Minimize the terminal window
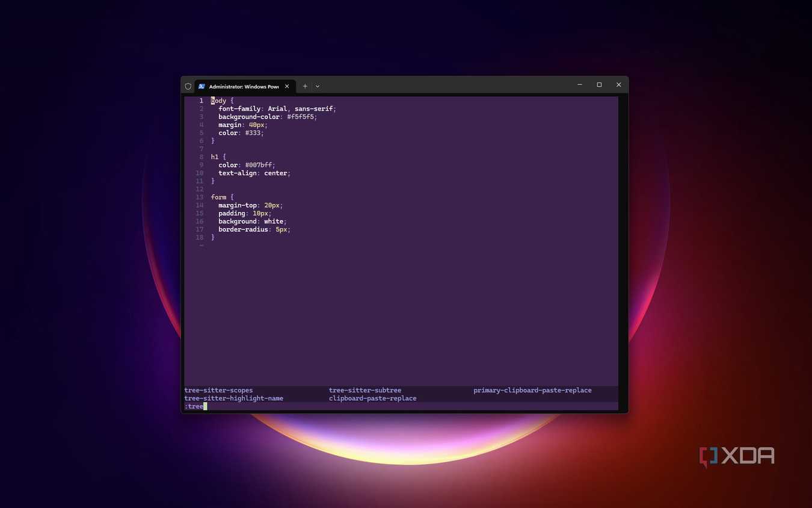This screenshot has width=812, height=508. [x=580, y=85]
